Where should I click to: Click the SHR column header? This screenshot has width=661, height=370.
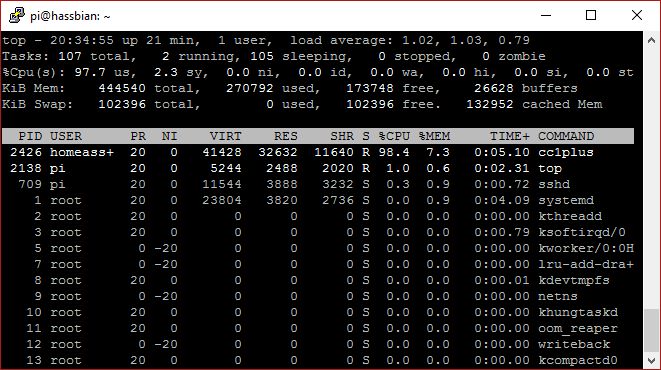pyautogui.click(x=342, y=136)
